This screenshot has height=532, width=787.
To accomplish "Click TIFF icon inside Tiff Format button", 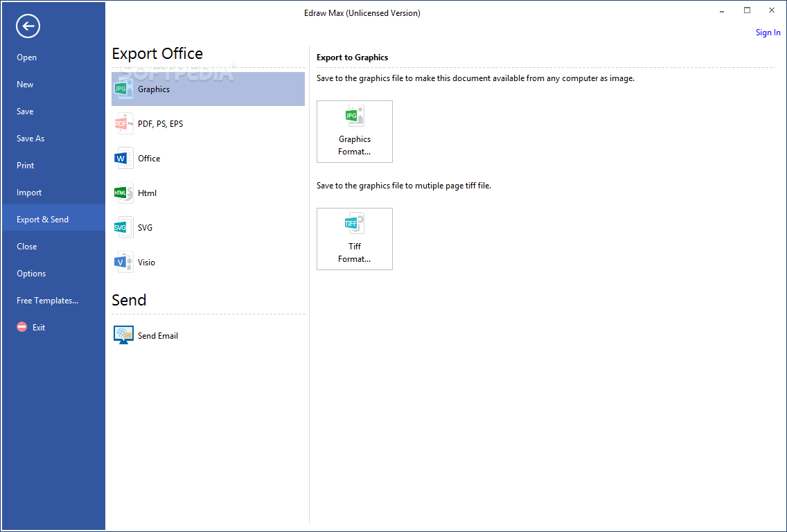I will pyautogui.click(x=354, y=223).
